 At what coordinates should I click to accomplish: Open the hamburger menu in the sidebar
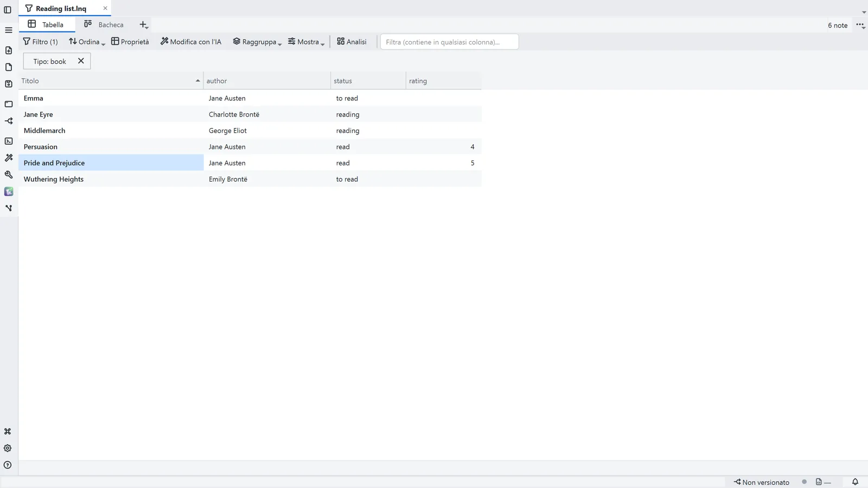9,30
